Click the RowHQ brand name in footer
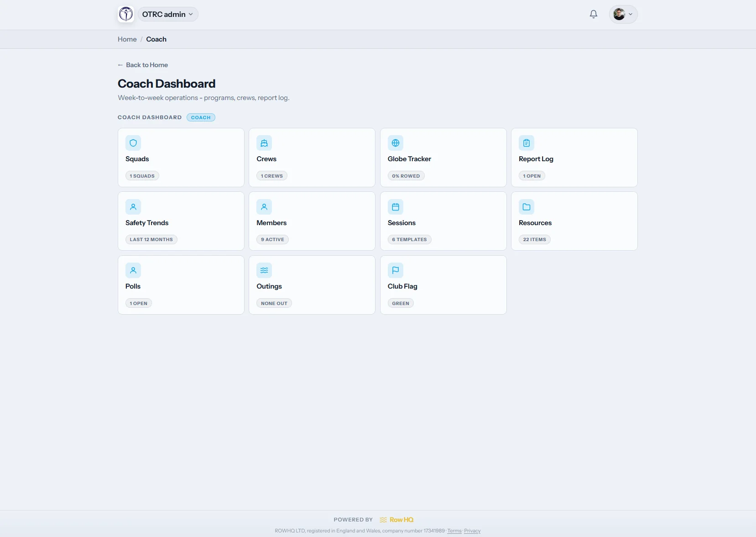 pos(401,520)
